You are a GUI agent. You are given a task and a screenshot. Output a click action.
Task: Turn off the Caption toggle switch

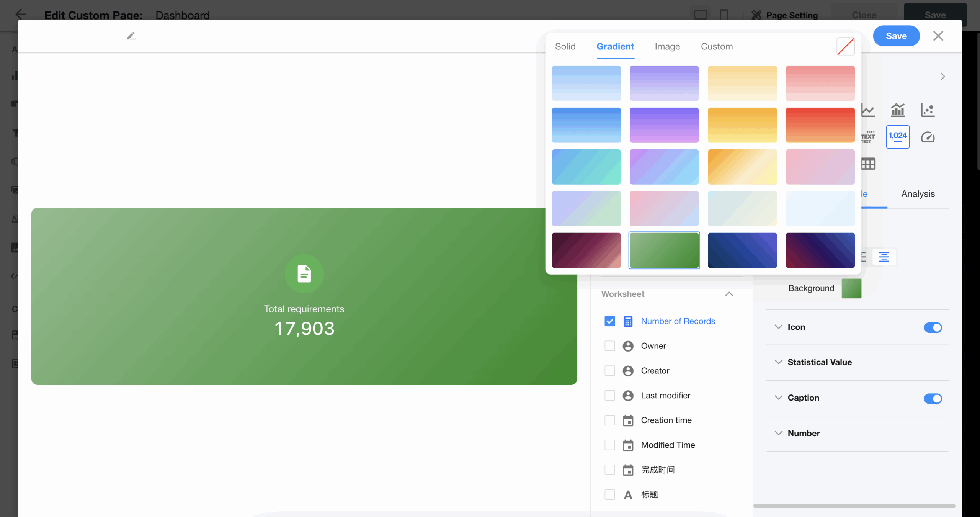933,399
